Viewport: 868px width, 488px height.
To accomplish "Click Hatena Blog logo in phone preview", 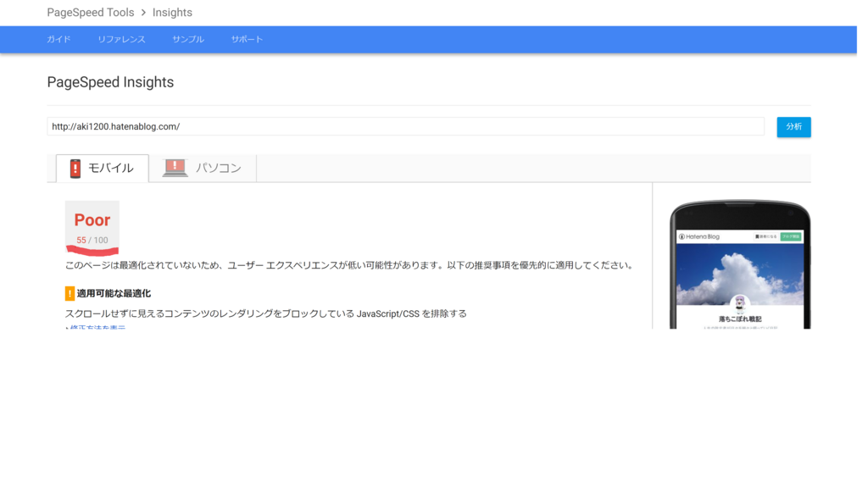I will (699, 237).
